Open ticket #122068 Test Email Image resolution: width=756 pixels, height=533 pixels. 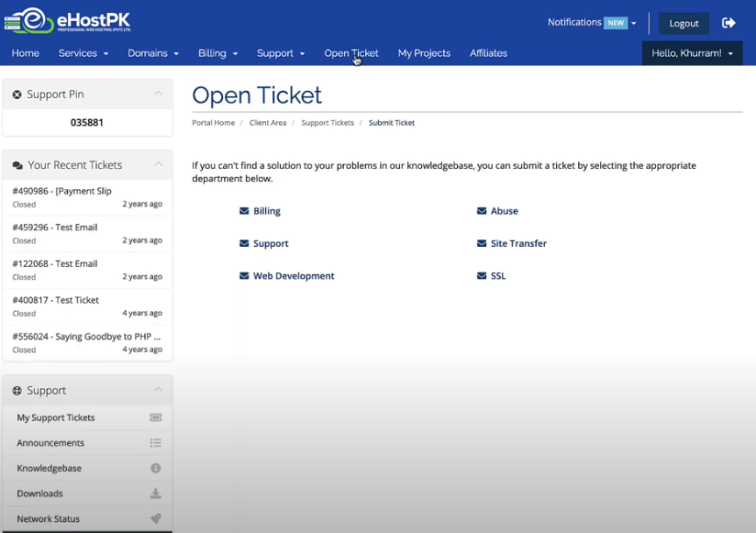point(87,271)
